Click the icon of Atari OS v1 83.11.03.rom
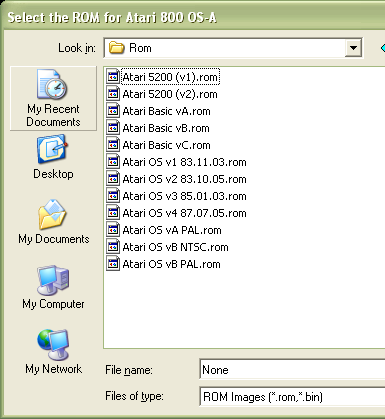This screenshot has width=385, height=419. coord(113,162)
